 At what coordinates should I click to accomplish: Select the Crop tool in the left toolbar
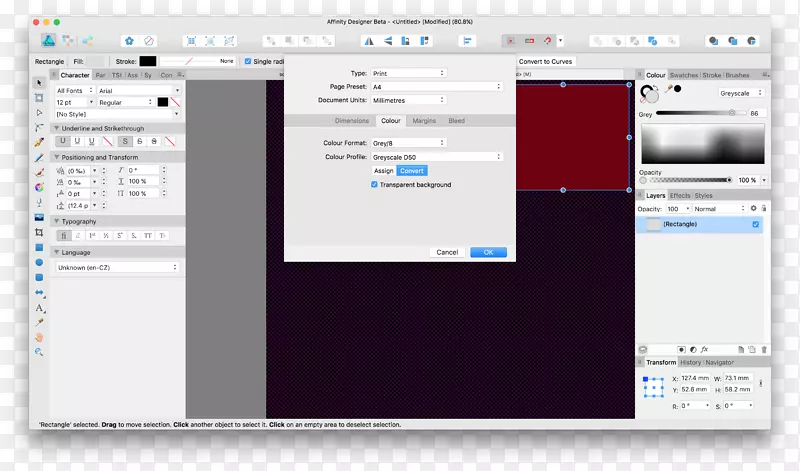pos(39,232)
